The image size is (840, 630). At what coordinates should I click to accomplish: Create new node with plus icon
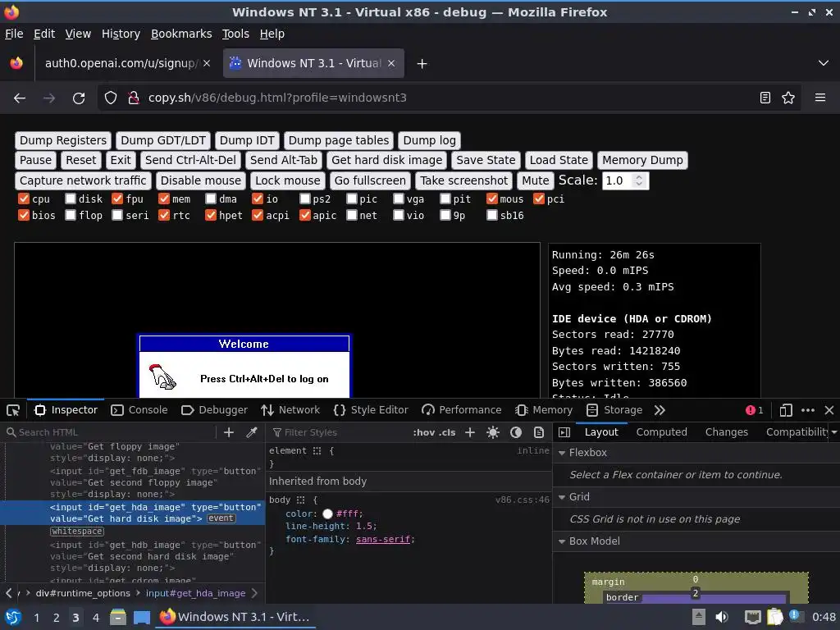(x=229, y=432)
